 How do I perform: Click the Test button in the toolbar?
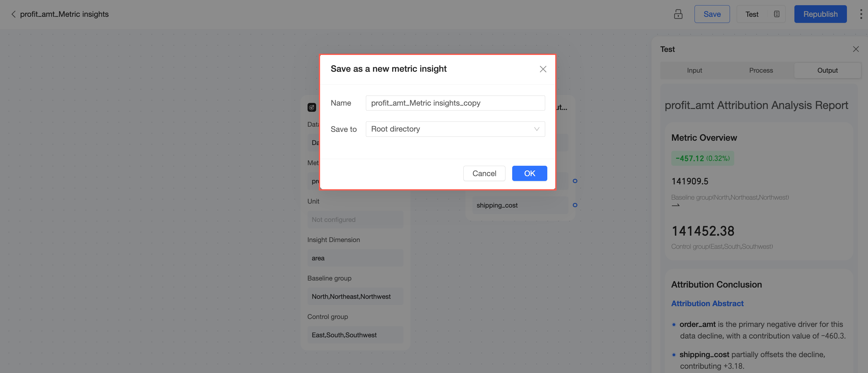(751, 14)
